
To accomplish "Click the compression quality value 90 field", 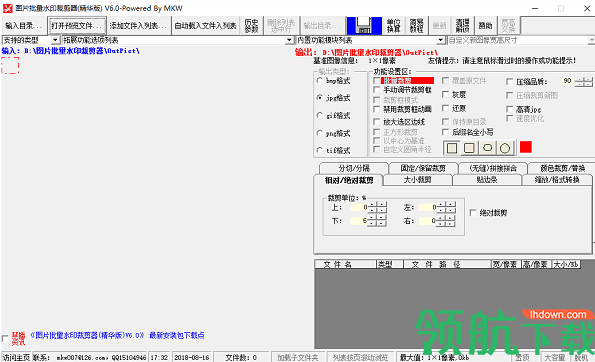I will click(567, 81).
